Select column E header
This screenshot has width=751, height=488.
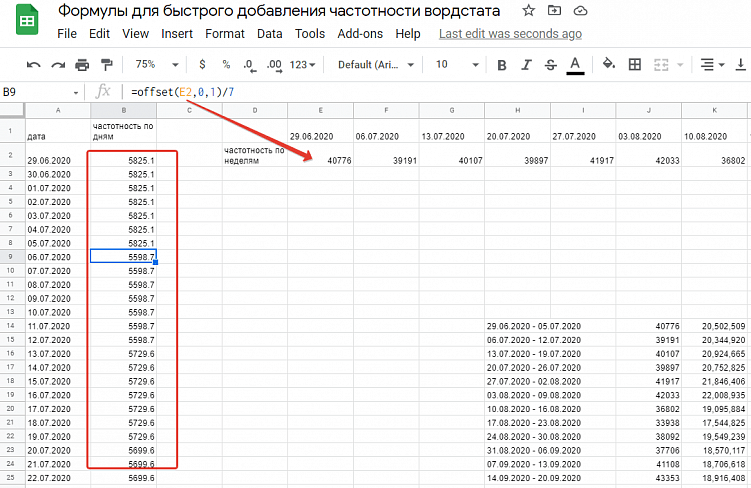coord(320,110)
